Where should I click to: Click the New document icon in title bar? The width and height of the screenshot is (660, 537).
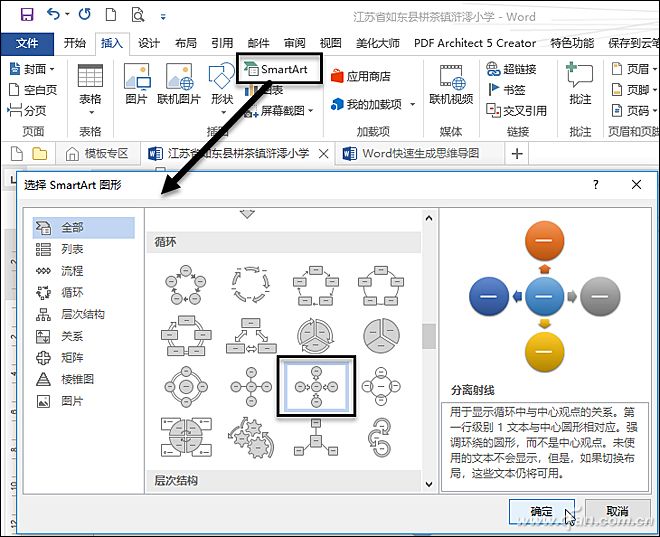111,15
